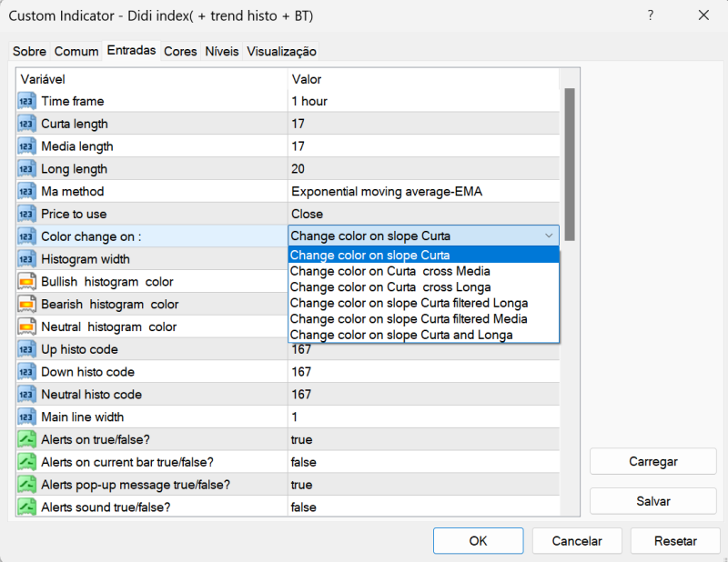Click the help question mark icon

click(651, 15)
